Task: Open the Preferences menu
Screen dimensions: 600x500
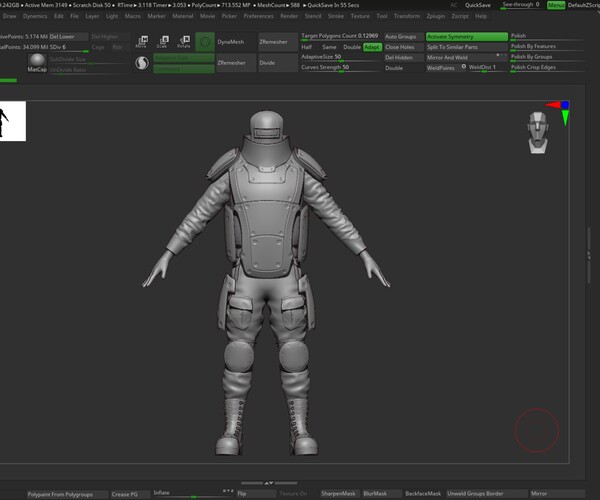Action: 258,16
